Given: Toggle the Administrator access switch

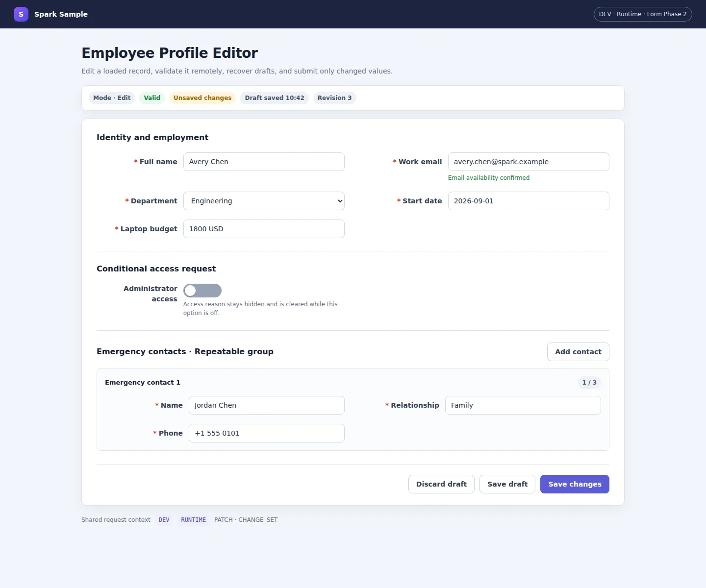Looking at the screenshot, I should (x=202, y=291).
